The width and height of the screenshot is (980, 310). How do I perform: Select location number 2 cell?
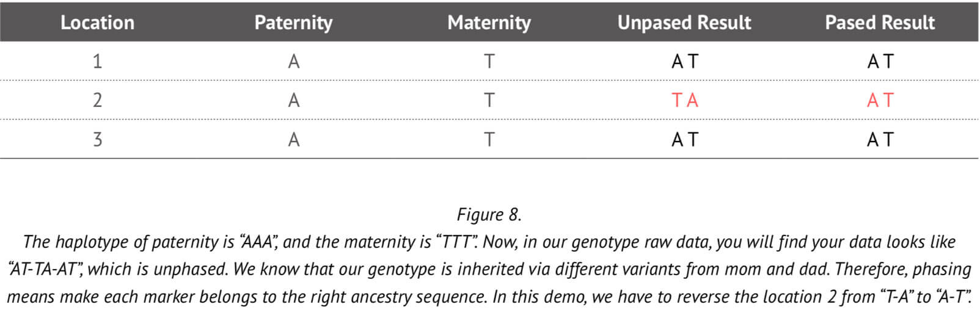[x=97, y=100]
